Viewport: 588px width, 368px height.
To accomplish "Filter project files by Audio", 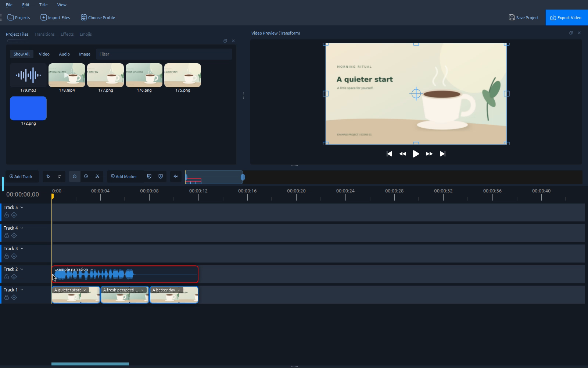I will (64, 54).
